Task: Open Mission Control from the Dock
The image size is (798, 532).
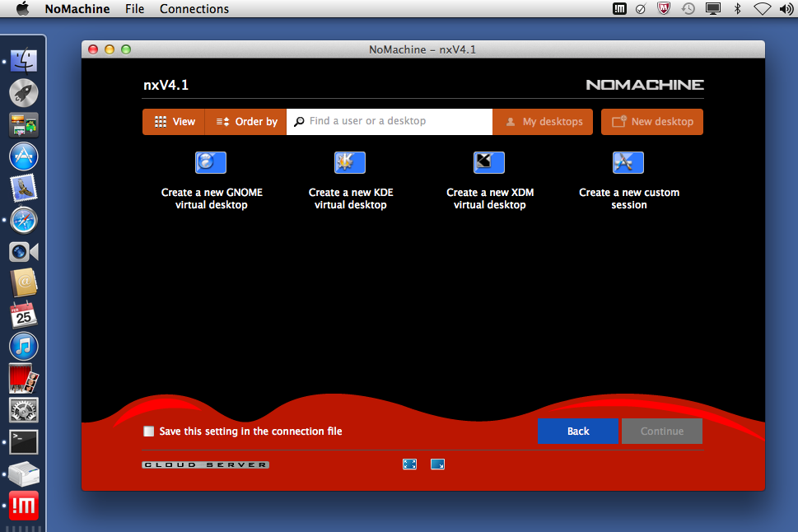Action: tap(23, 124)
